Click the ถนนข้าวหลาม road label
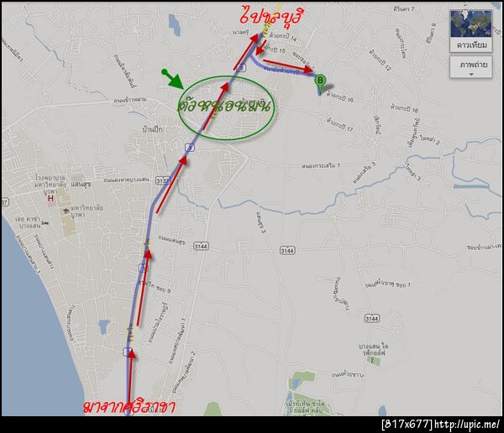 pyautogui.click(x=130, y=100)
